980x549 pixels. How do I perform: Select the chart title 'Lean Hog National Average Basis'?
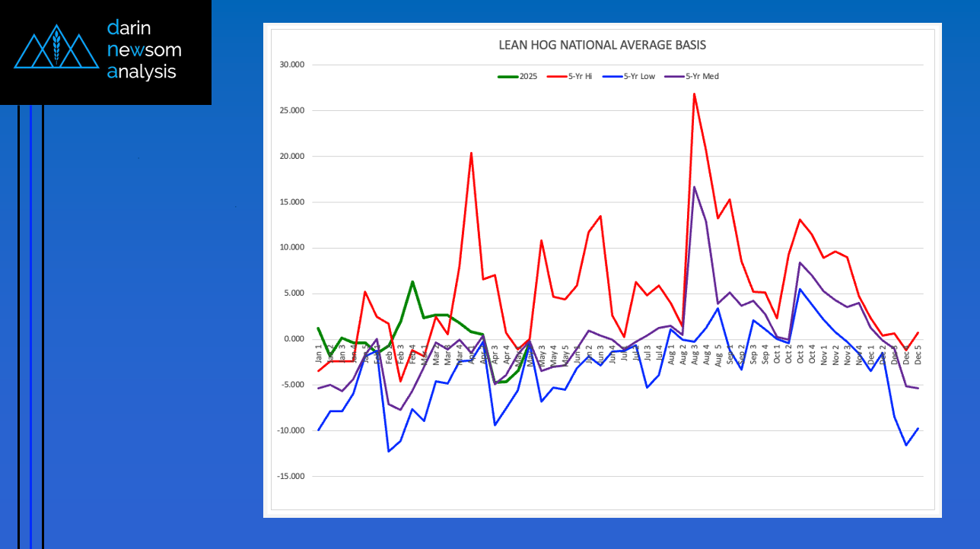602,45
